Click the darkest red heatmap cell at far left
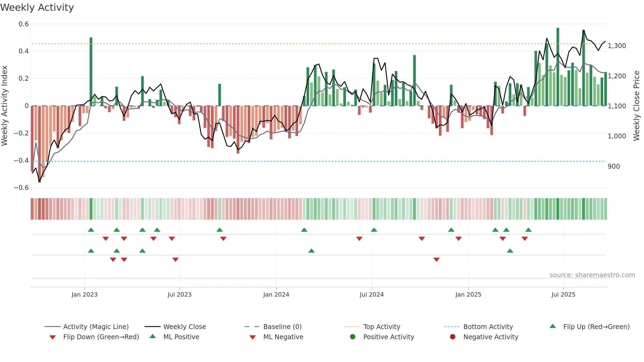644x362 pixels. coord(39,209)
